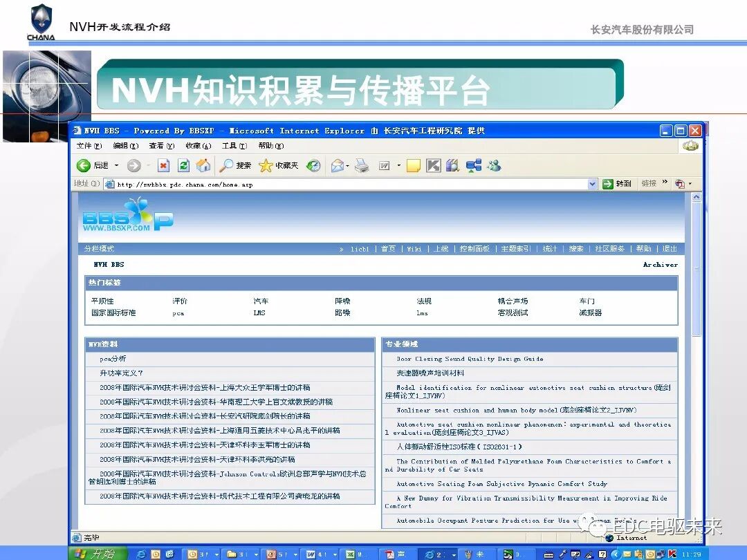This screenshot has height=560, width=747.
Task: Open the 升功率定义? topic
Action: [121, 373]
